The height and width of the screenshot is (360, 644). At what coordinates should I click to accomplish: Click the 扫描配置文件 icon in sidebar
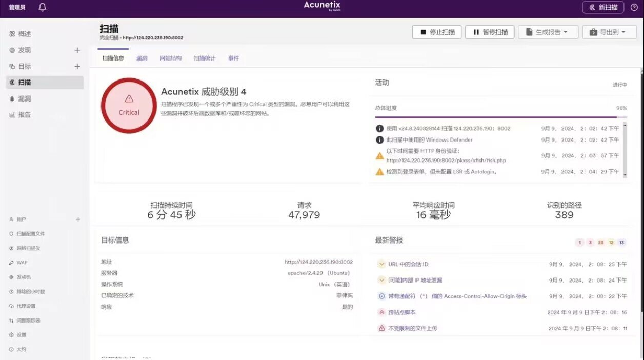tap(11, 234)
